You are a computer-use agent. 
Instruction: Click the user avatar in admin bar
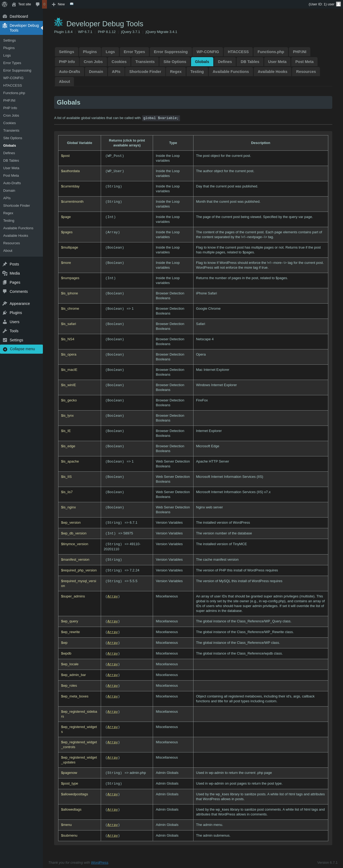click(x=338, y=4)
